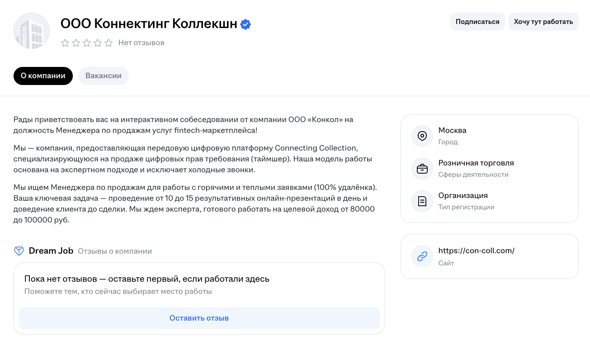Click the Нет отзывов text
This screenshot has height=364, width=590.
coord(142,43)
